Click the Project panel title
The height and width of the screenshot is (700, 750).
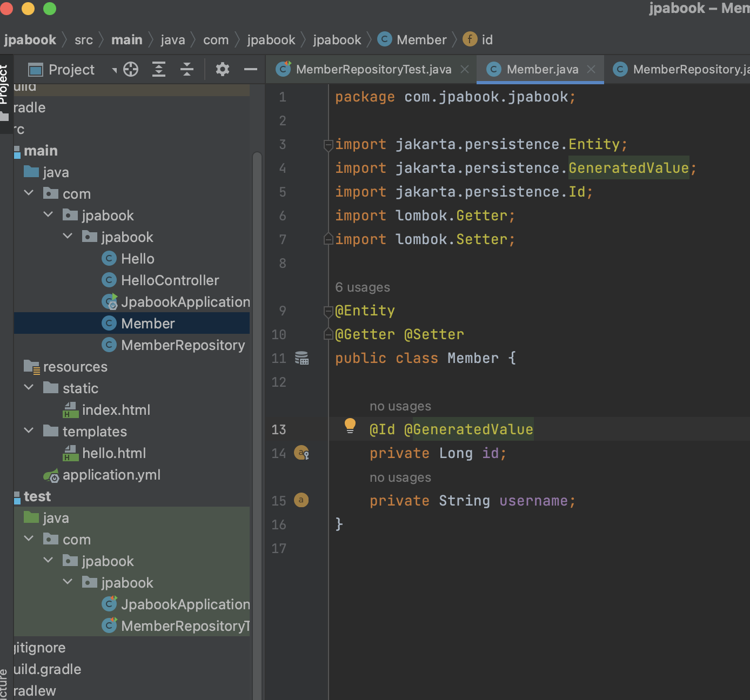click(71, 70)
